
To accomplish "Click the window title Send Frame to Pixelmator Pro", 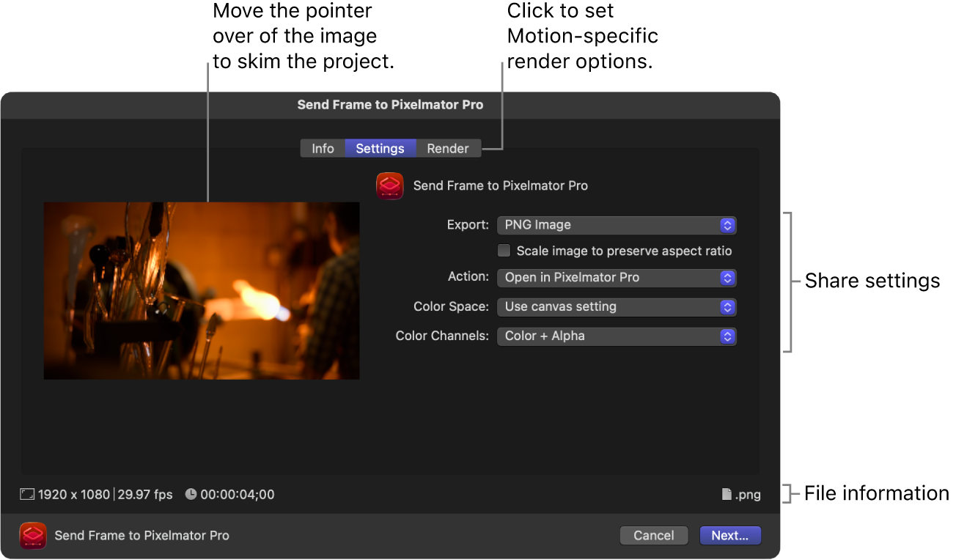I will pos(390,105).
